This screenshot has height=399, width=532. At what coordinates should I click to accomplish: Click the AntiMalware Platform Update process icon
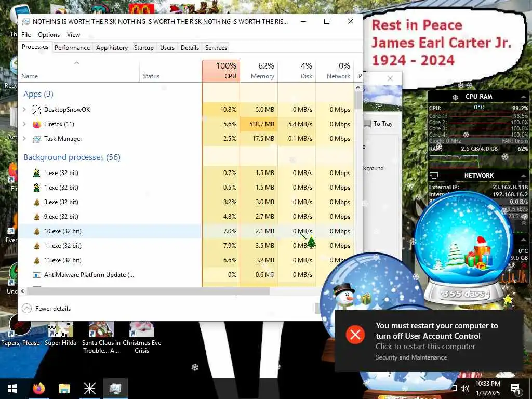point(37,275)
